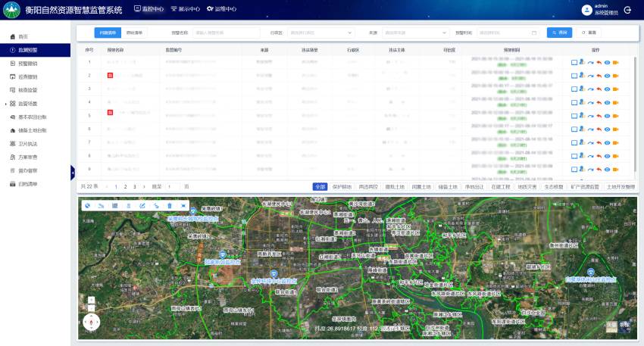This screenshot has width=644, height=346.
Task: Click the logout icon at top right
Action: (x=627, y=10)
